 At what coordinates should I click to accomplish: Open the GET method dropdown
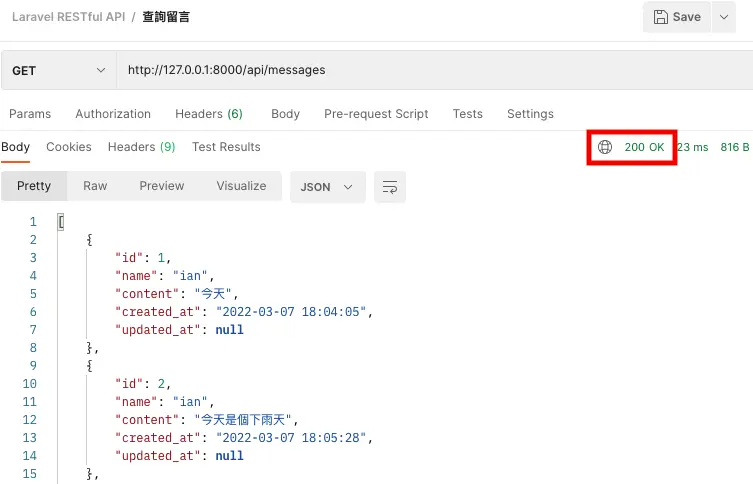tap(58, 70)
